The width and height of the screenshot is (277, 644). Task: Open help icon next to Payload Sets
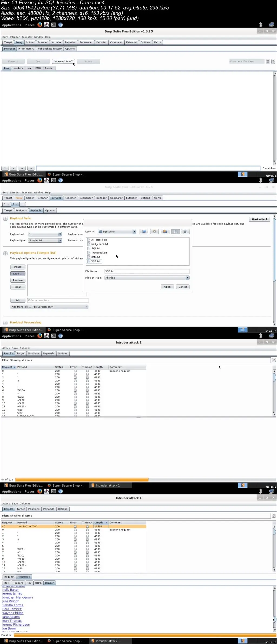(5, 219)
